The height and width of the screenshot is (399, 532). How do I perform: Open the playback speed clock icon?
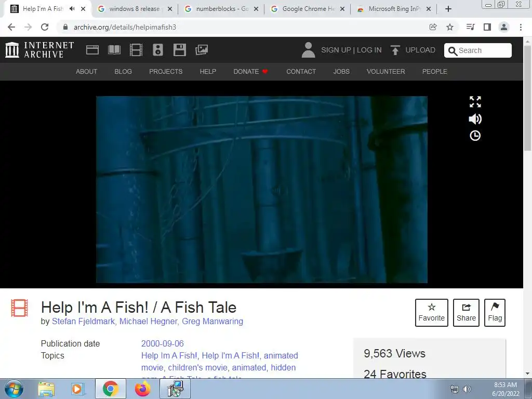point(475,136)
